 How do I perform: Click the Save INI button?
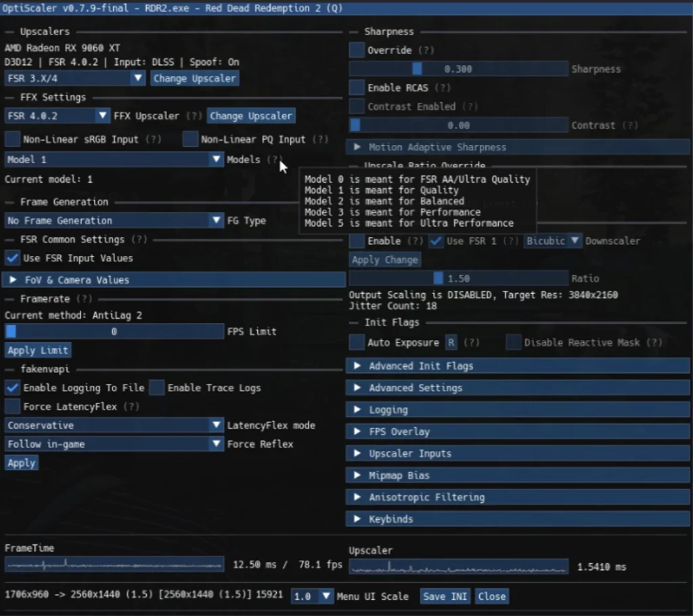coord(445,596)
